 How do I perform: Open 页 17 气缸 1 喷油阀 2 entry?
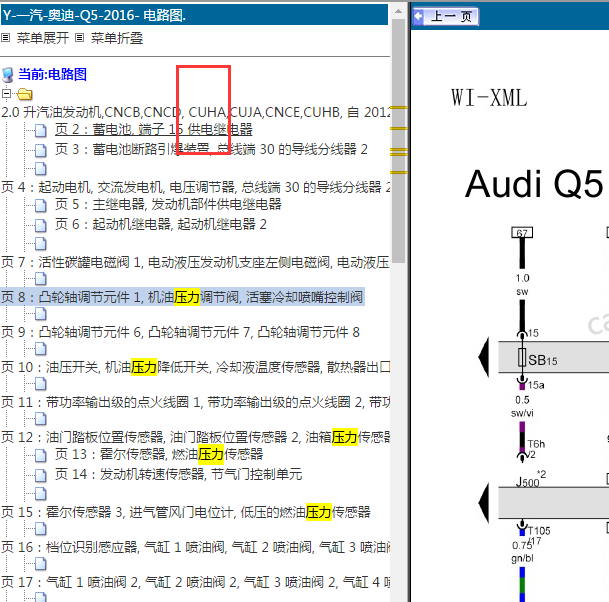click(195, 582)
